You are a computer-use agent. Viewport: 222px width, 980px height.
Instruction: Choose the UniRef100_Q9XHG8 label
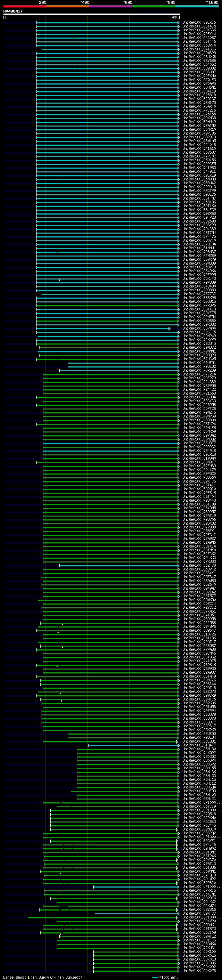coord(199,118)
